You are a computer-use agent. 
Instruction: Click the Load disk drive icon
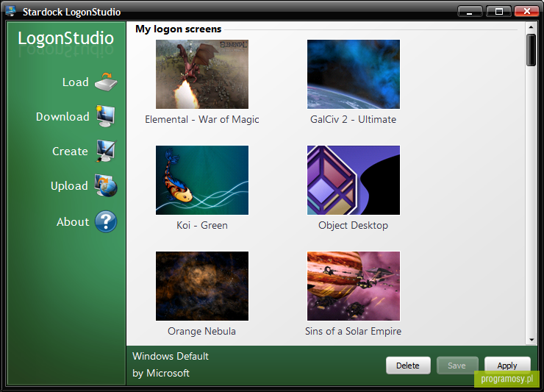coord(106,82)
